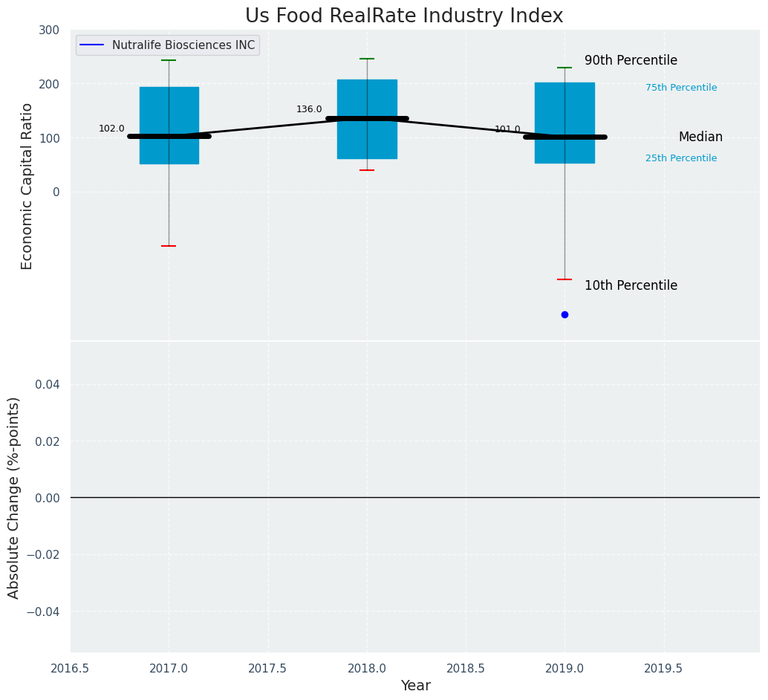
Task: Click the blue Nutralife Biosciences data point
Action: (x=564, y=314)
